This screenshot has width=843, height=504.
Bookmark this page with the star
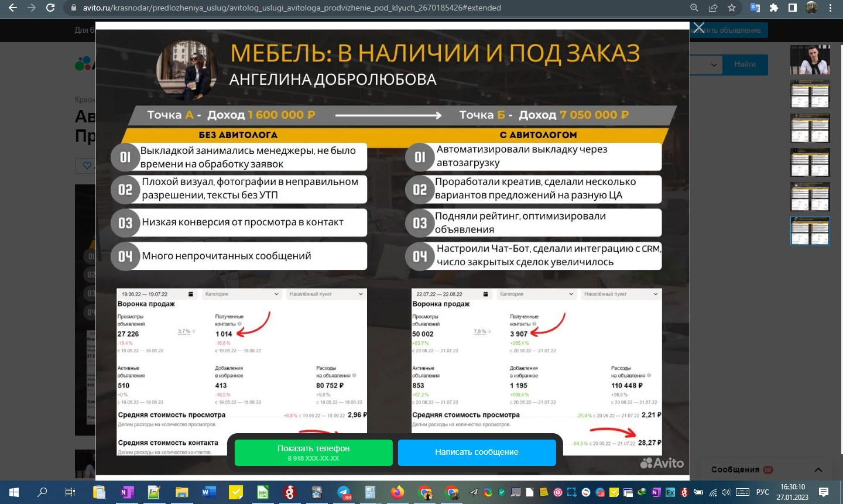pyautogui.click(x=732, y=8)
